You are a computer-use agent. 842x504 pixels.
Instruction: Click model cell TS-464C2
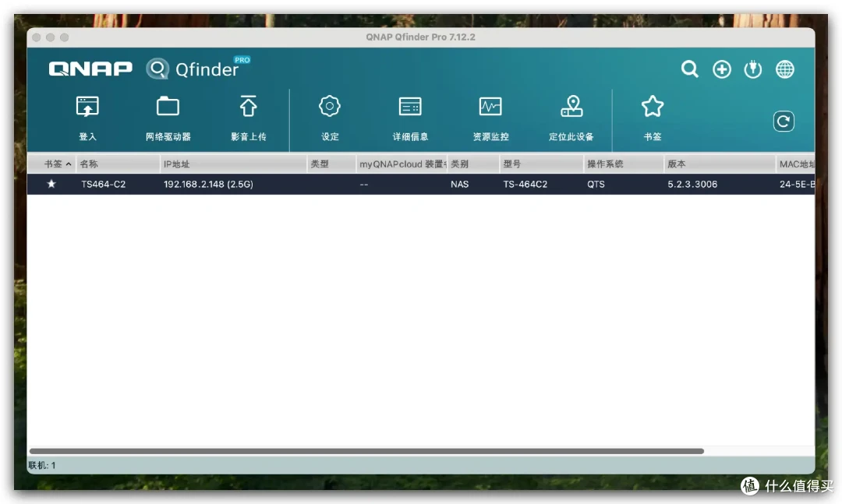[525, 184]
